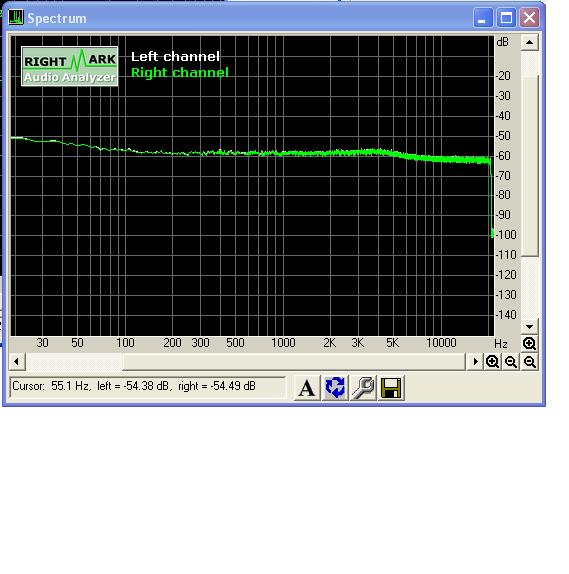Screen dimensions: 569x574
Task: Click the horizontal scrollbar left arrow
Action: pos(16,362)
